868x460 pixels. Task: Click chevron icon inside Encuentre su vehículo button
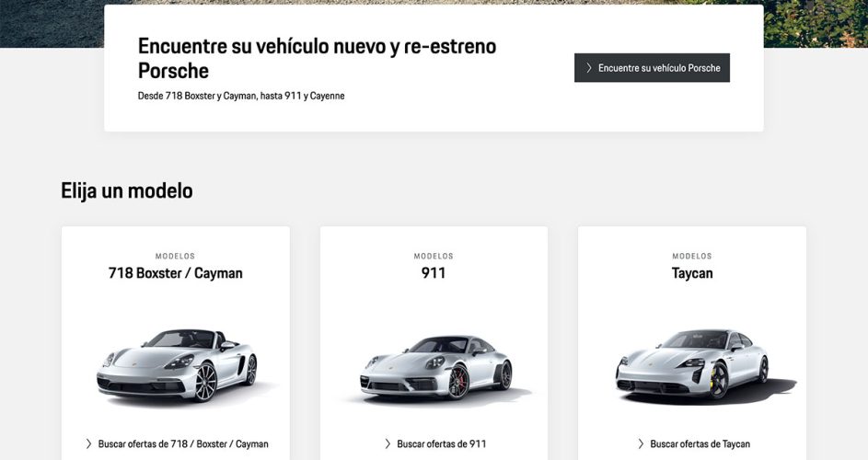(589, 68)
